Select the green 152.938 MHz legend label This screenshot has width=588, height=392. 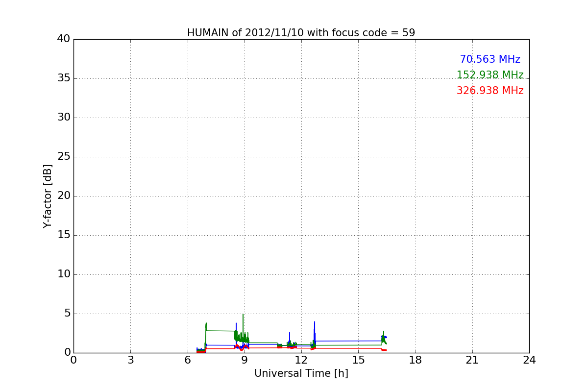click(490, 75)
